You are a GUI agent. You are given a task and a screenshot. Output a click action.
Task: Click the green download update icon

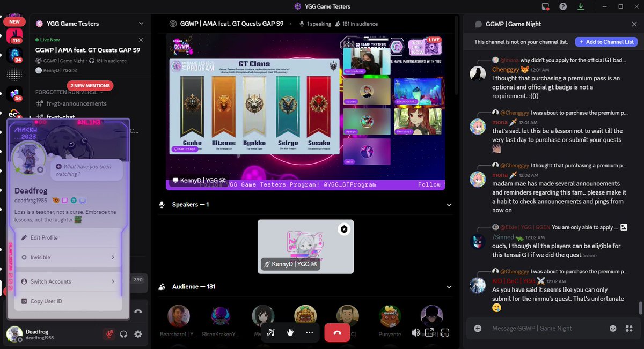580,6
